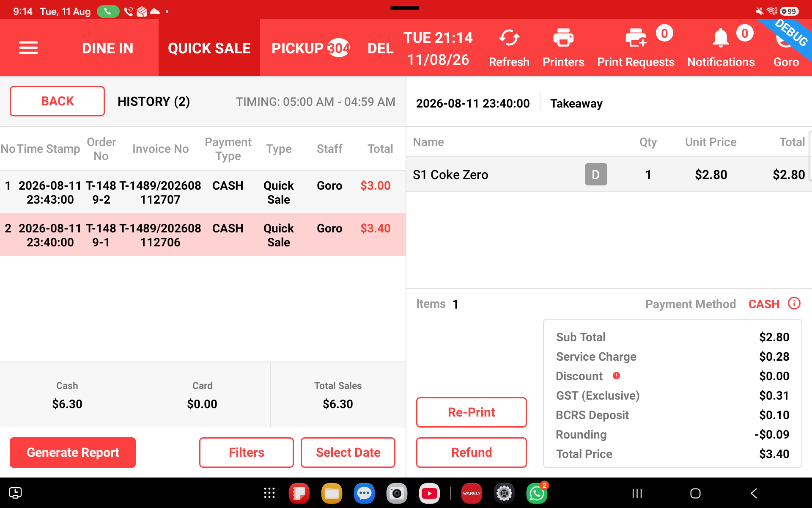This screenshot has height=508, width=812.
Task: Open the Filters button
Action: 247,453
